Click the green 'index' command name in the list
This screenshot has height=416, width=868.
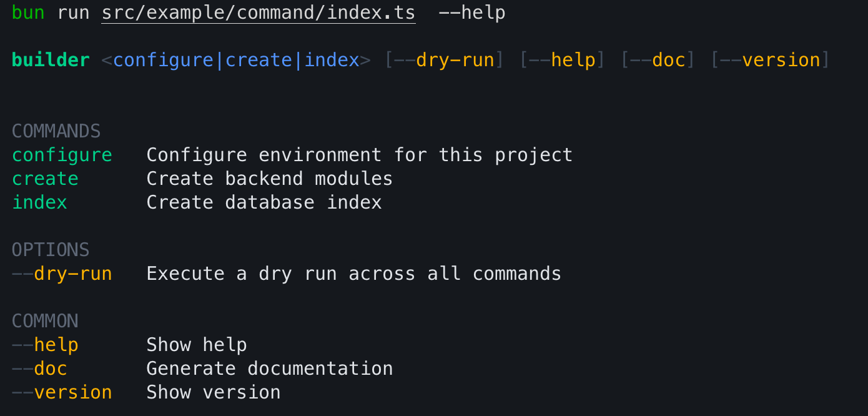click(39, 203)
